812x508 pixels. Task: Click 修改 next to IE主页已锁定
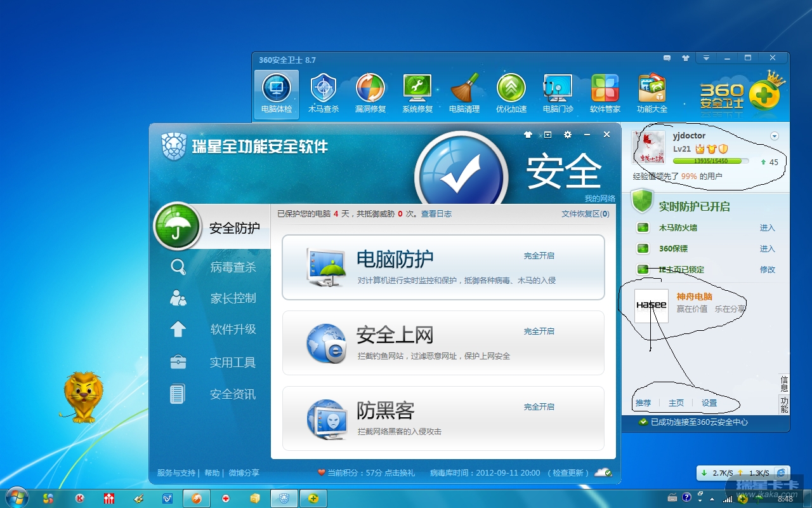[768, 270]
